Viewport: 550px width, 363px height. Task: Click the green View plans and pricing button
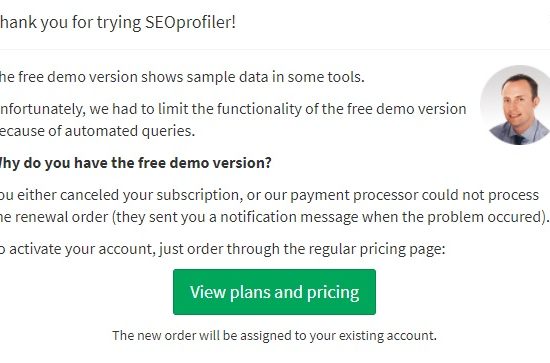click(274, 292)
